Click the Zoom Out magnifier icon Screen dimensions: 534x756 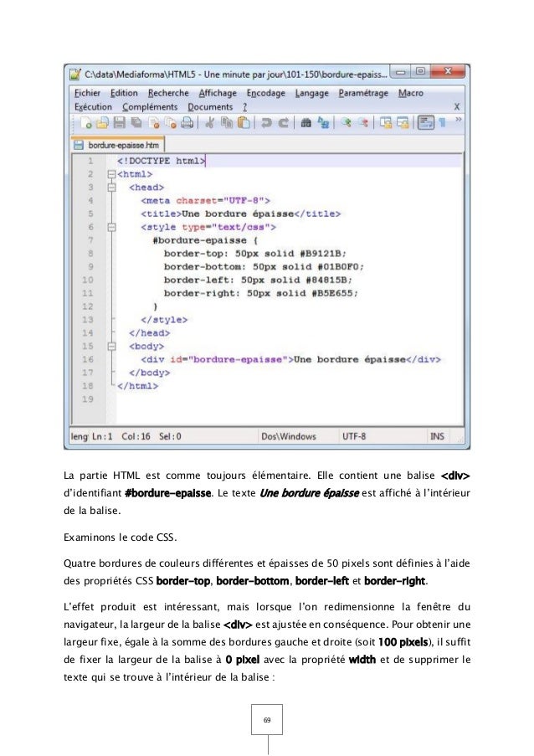[363, 123]
